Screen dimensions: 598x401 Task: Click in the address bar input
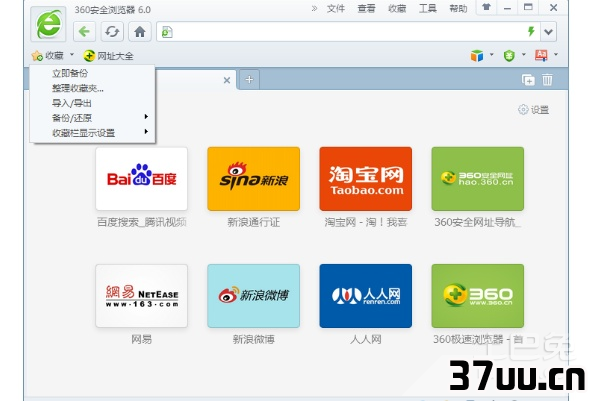(347, 32)
